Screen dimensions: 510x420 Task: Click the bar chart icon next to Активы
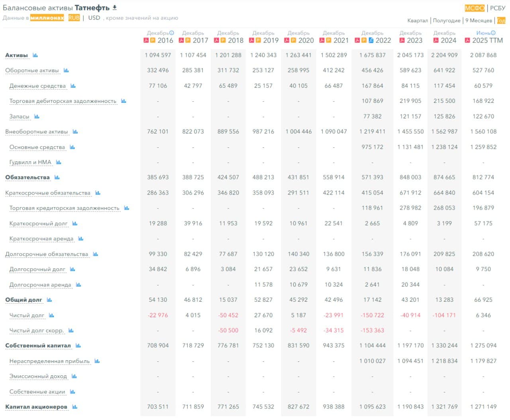(x=36, y=55)
